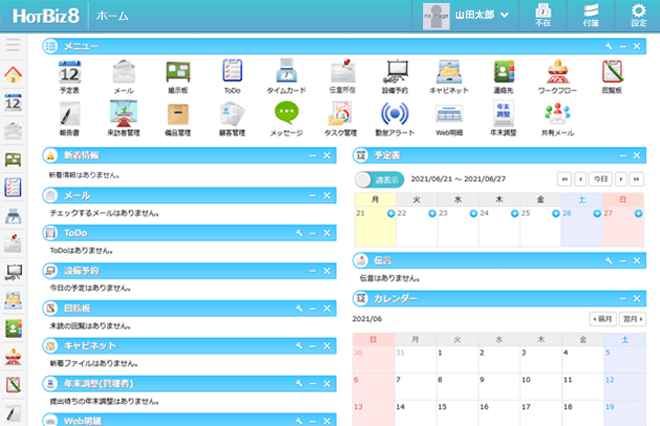The height and width of the screenshot is (426, 660).
Task: Collapse the 設備予約 panel
Action: (x=313, y=271)
